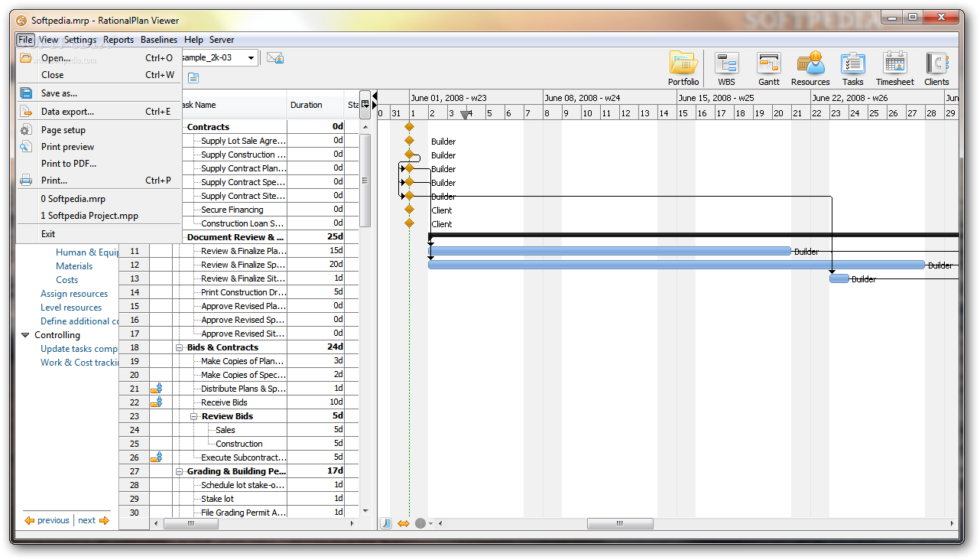Collapse the Grading & Building Permits group
This screenshot has width=980, height=560.
(x=180, y=471)
